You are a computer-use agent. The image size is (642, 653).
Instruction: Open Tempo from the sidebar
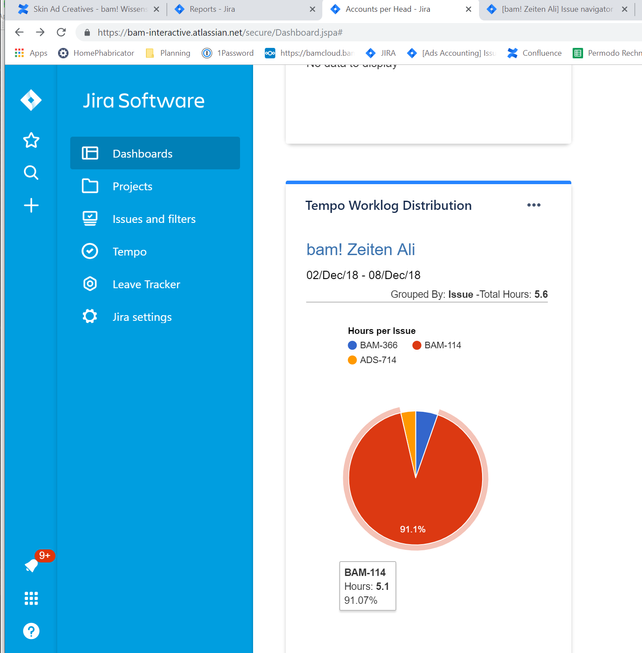pyautogui.click(x=155, y=252)
